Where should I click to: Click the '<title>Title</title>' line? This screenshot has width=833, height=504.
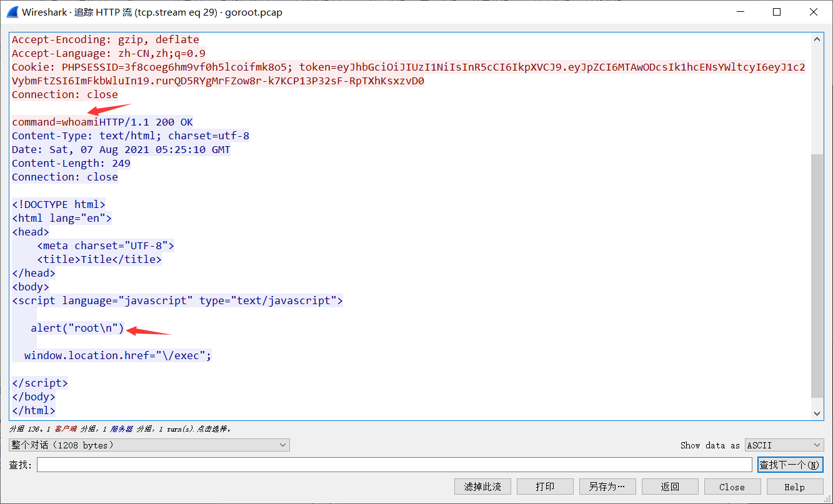[99, 259]
